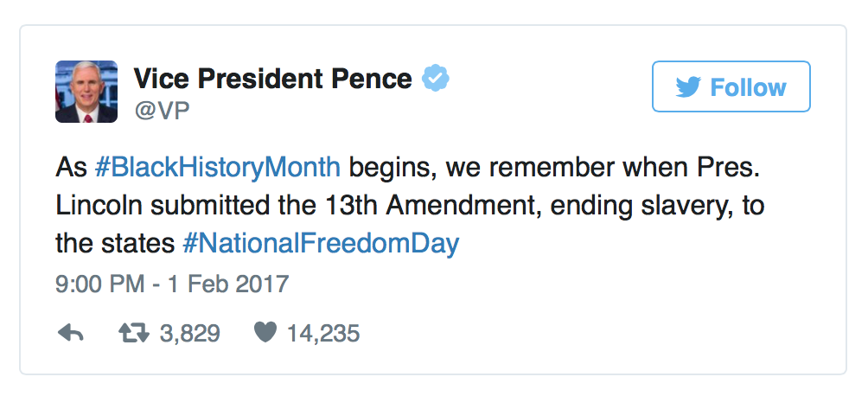Open the #NationalFreedomDay hashtag
The width and height of the screenshot is (868, 396).
pyautogui.click(x=320, y=243)
